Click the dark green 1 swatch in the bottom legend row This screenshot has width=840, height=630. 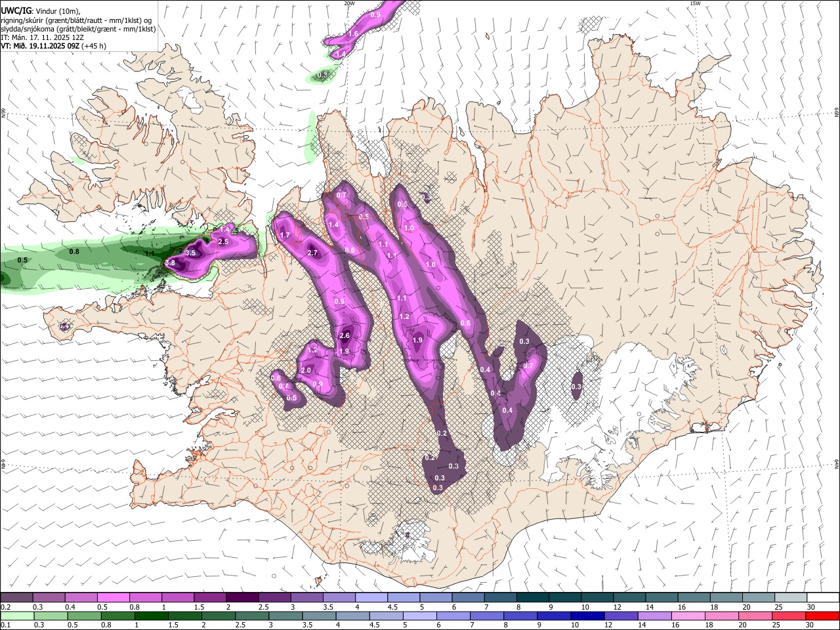tap(152, 616)
